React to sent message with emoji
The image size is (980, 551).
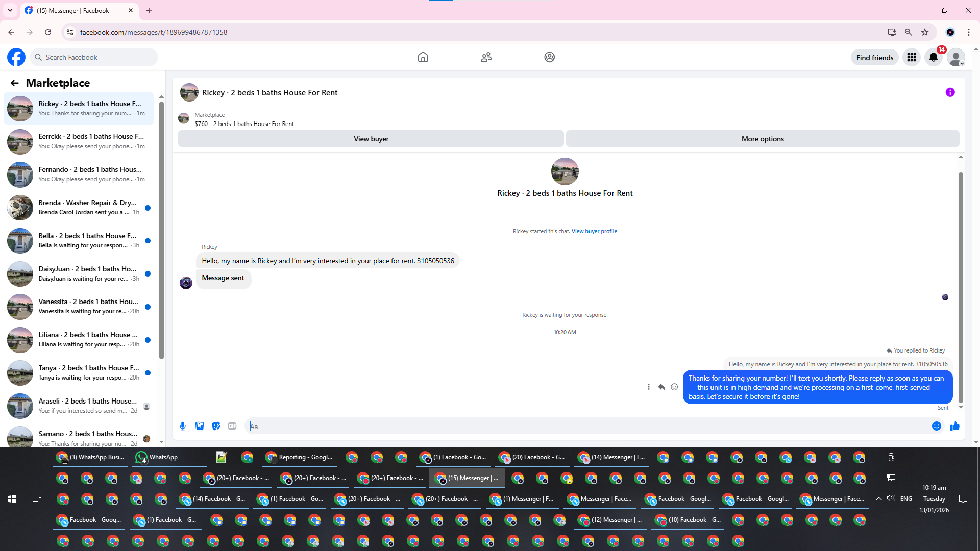[x=674, y=387]
